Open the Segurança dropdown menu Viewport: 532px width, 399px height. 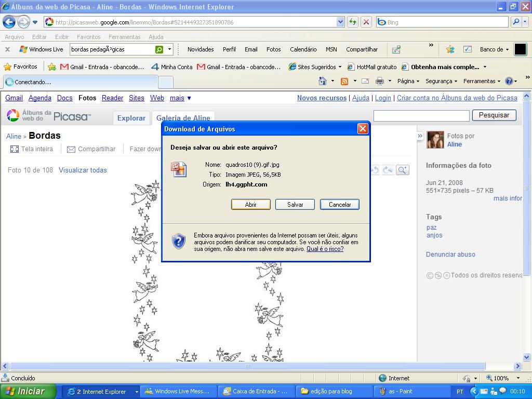[x=442, y=81]
